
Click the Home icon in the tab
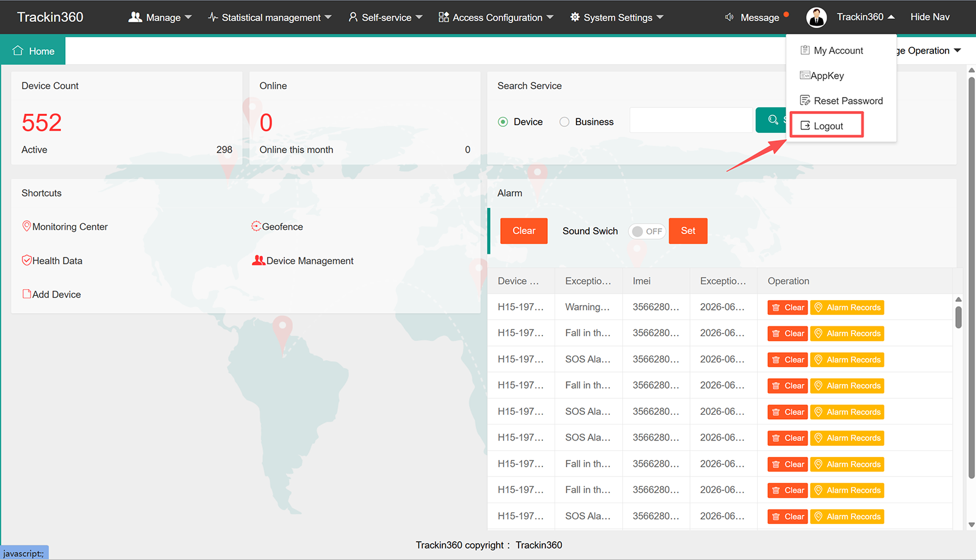[x=18, y=51]
